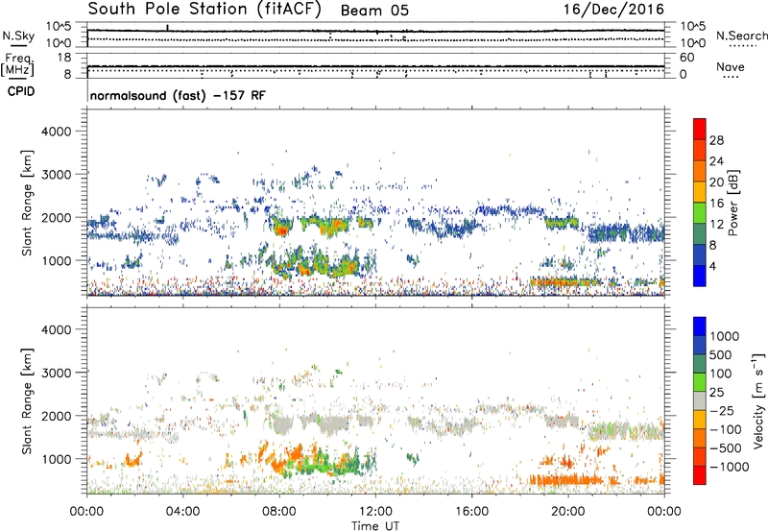Image resolution: width=768 pixels, height=532 pixels.
Task: Click the date '16/Dec/2016'
Action: click(x=613, y=10)
